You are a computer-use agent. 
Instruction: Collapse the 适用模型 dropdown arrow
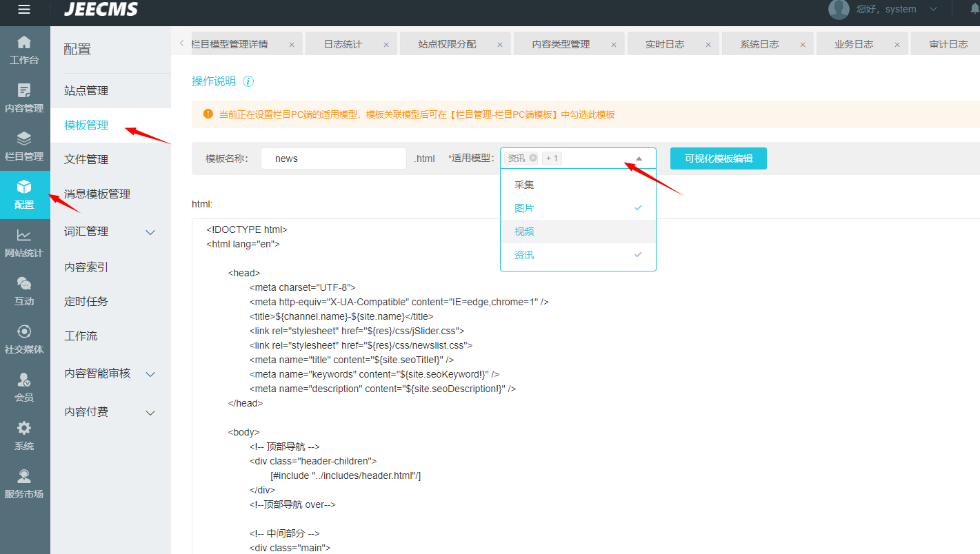coord(639,158)
